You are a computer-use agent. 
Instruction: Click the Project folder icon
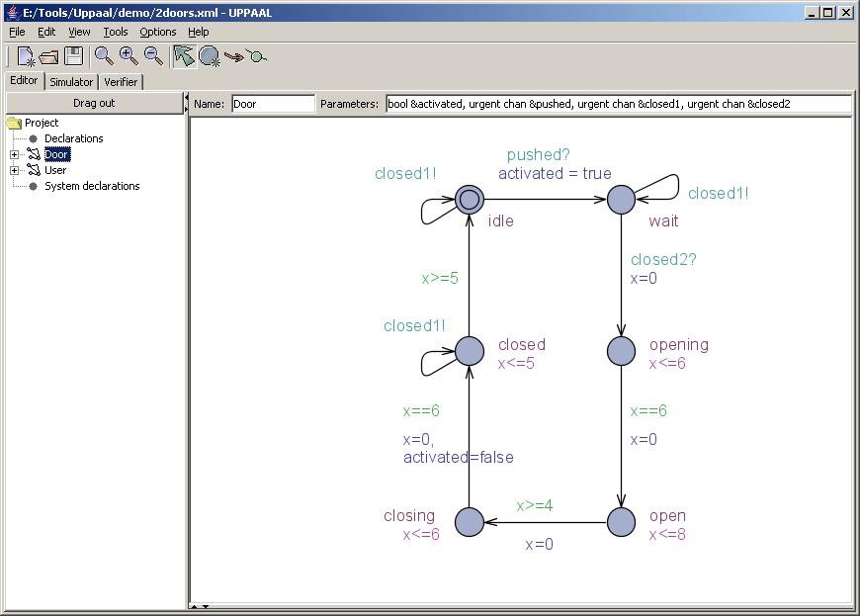pos(14,123)
